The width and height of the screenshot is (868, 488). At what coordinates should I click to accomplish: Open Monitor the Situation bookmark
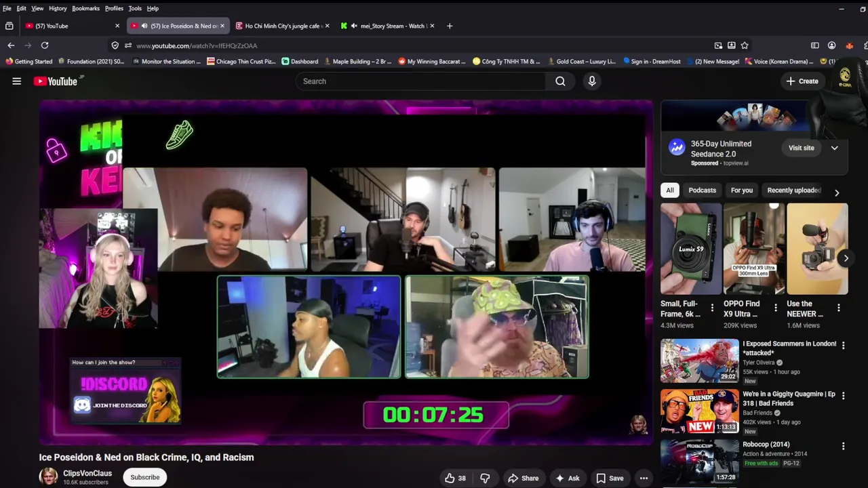pos(166,61)
